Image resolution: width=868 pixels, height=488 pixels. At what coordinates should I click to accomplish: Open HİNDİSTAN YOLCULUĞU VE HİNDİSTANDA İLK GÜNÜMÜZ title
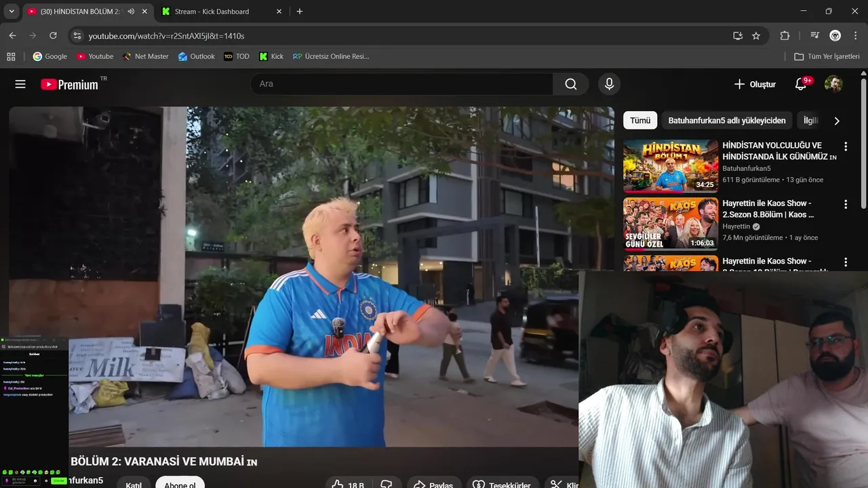click(x=779, y=150)
